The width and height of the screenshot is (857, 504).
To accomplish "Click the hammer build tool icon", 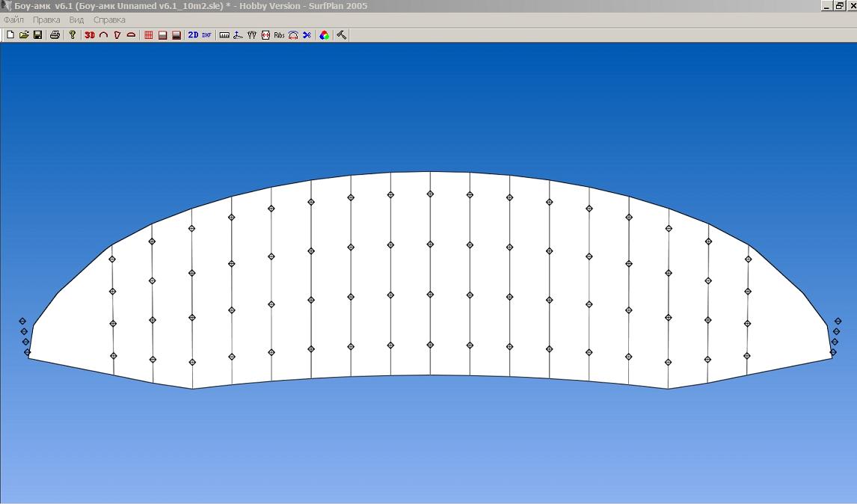I will [x=341, y=35].
